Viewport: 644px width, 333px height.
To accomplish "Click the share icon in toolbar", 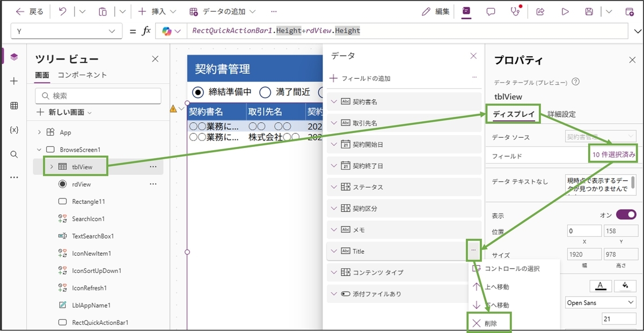I will pyautogui.click(x=540, y=11).
